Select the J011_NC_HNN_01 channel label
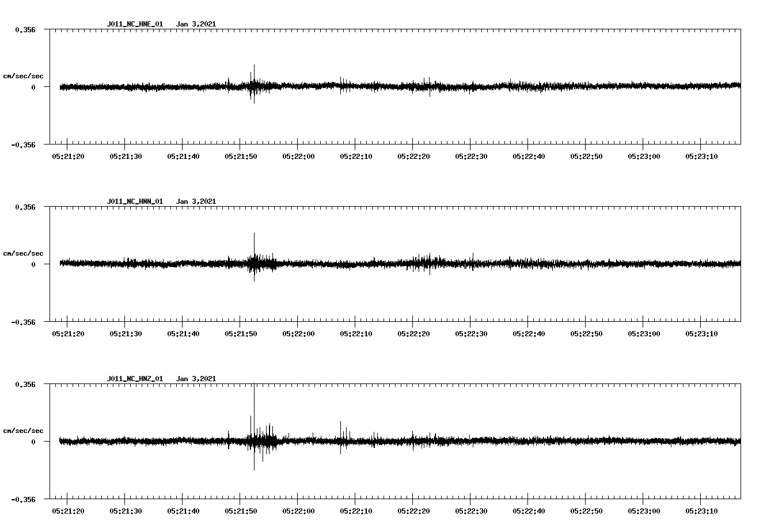The width and height of the screenshot is (782, 532). tap(135, 201)
